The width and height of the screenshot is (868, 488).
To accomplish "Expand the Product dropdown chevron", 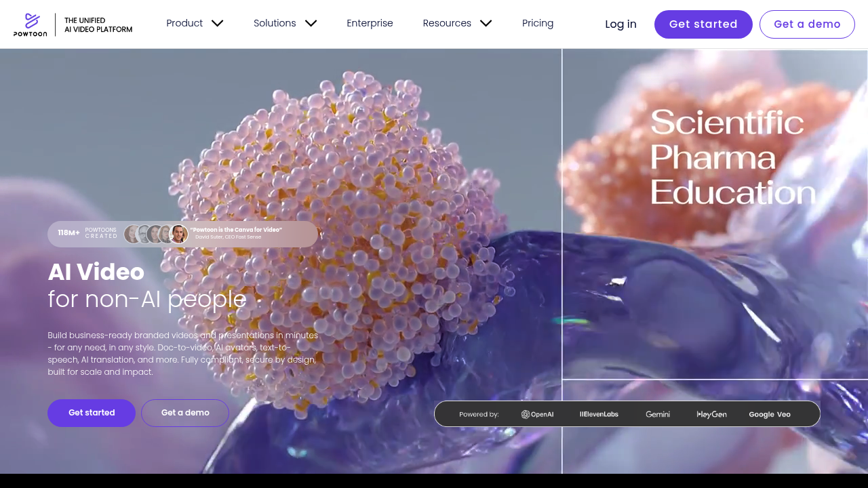I will (x=217, y=24).
